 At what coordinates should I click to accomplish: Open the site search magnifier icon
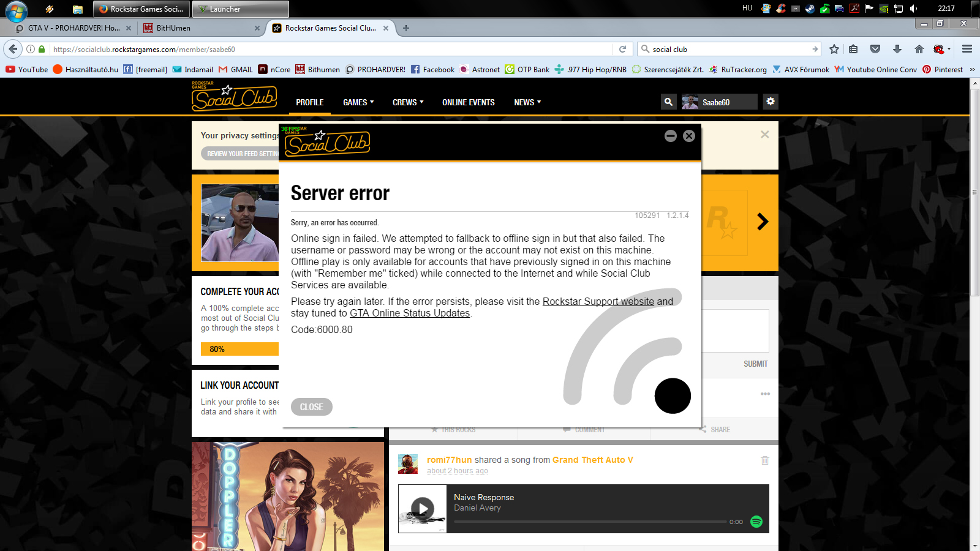point(668,102)
